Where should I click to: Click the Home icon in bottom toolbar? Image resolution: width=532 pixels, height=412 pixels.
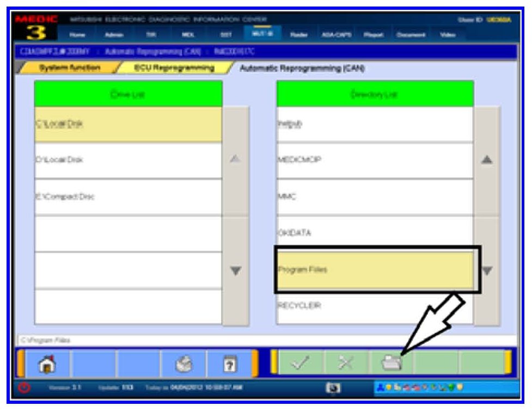click(x=48, y=364)
